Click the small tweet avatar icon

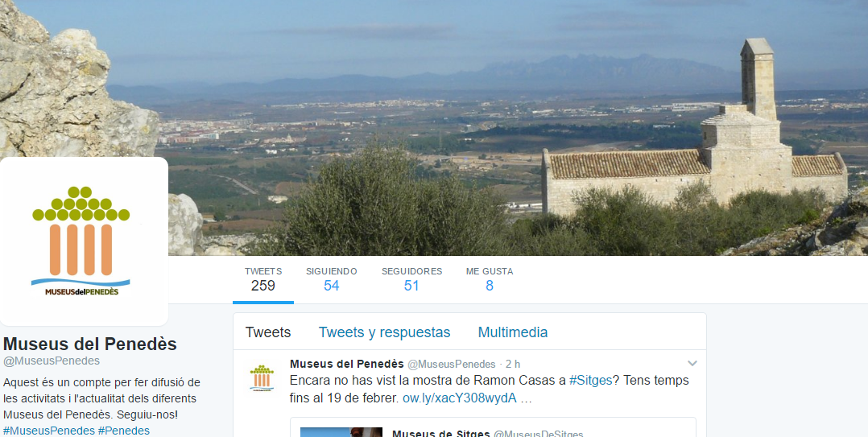(x=262, y=377)
